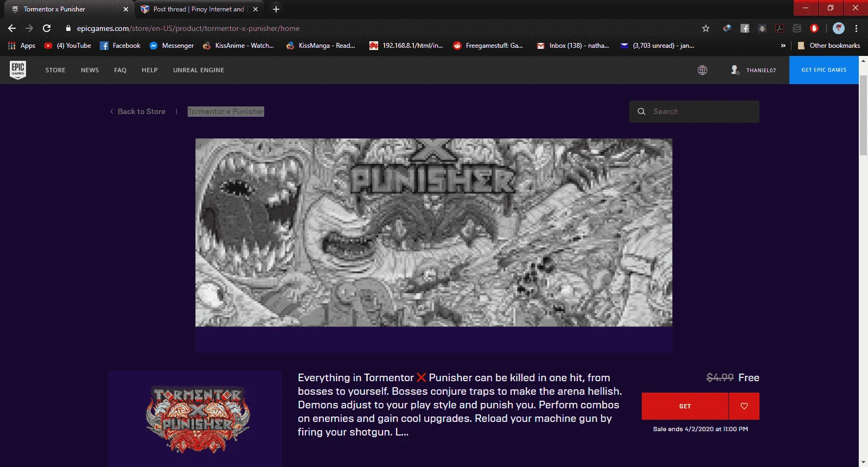Click the red GET button
The width and height of the screenshot is (868, 467).
685,406
